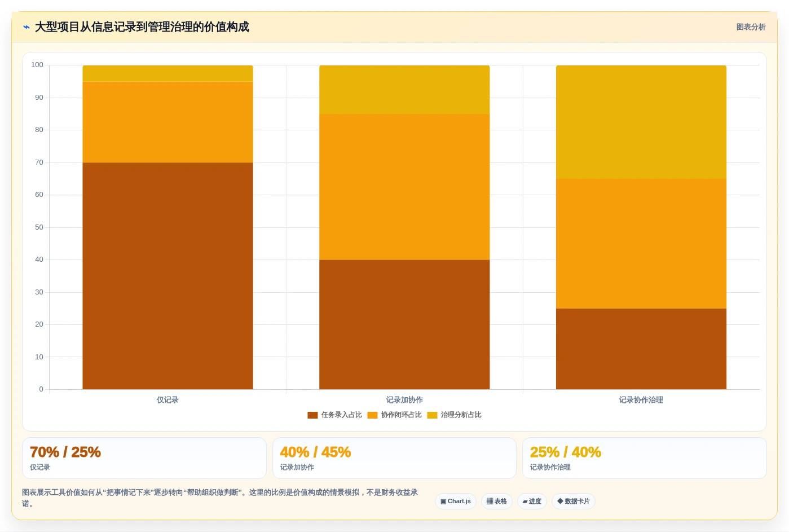Click the orange segment of the 记录协作治理 bar
The height and width of the screenshot is (532, 789).
(x=641, y=244)
